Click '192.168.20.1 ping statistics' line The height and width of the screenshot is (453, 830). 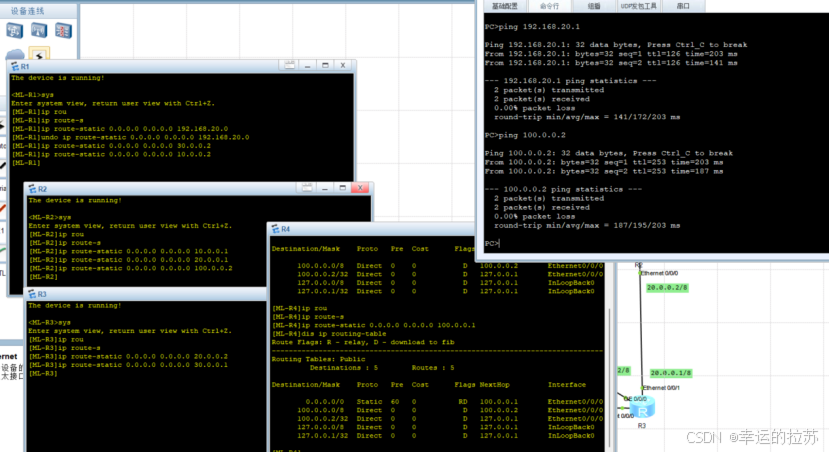[570, 81]
